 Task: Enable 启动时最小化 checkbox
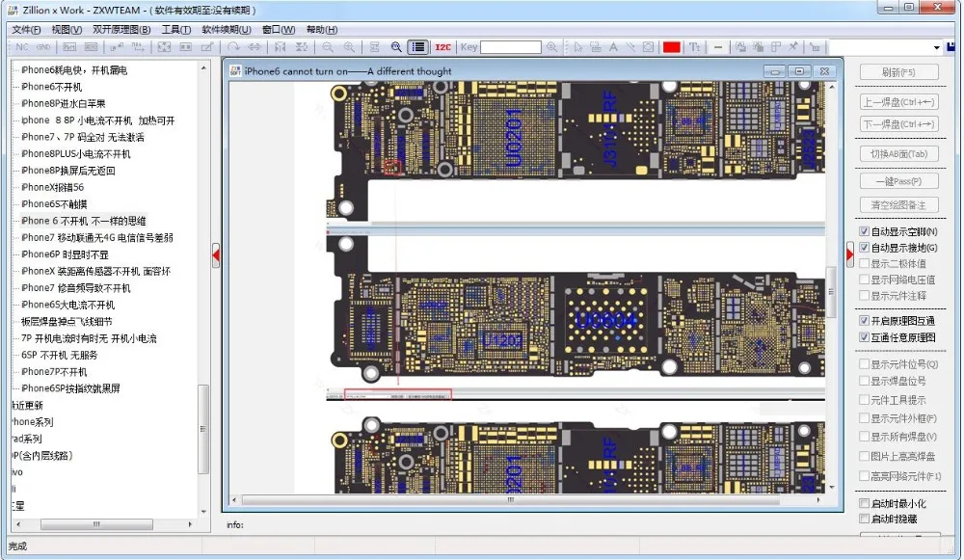coord(864,503)
